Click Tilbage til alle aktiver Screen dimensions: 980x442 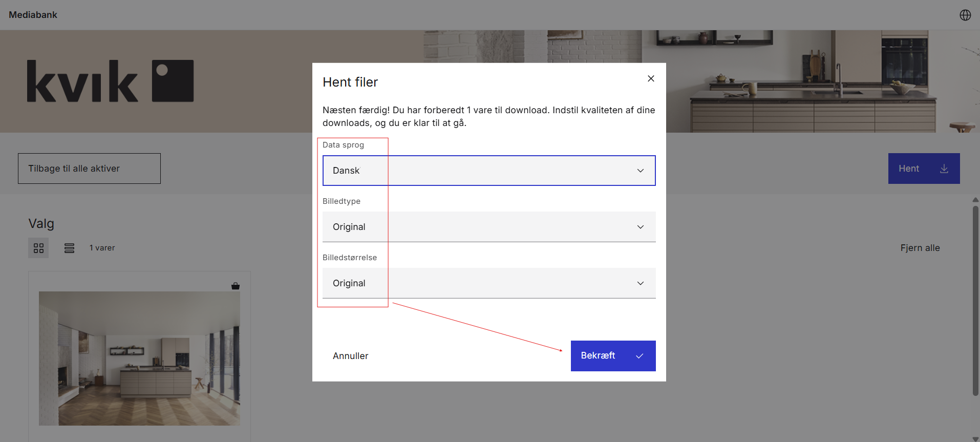pyautogui.click(x=89, y=169)
